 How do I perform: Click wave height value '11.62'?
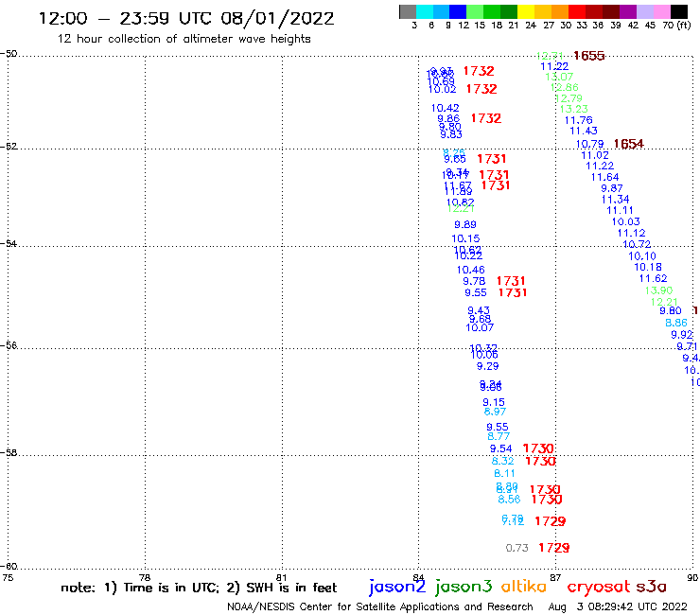click(x=653, y=279)
